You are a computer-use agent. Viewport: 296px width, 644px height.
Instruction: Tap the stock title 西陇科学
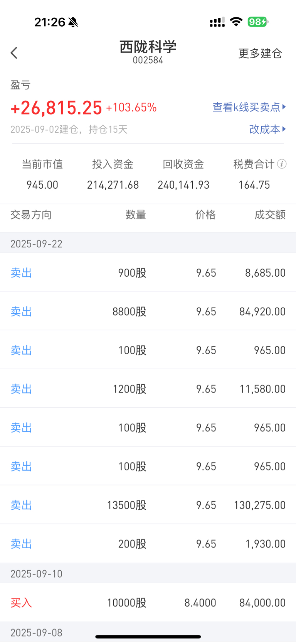click(148, 47)
